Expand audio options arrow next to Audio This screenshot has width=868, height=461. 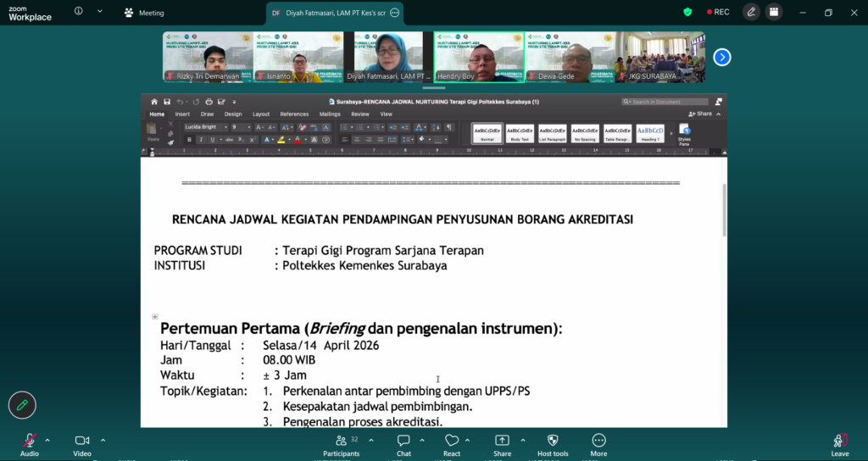tap(47, 441)
